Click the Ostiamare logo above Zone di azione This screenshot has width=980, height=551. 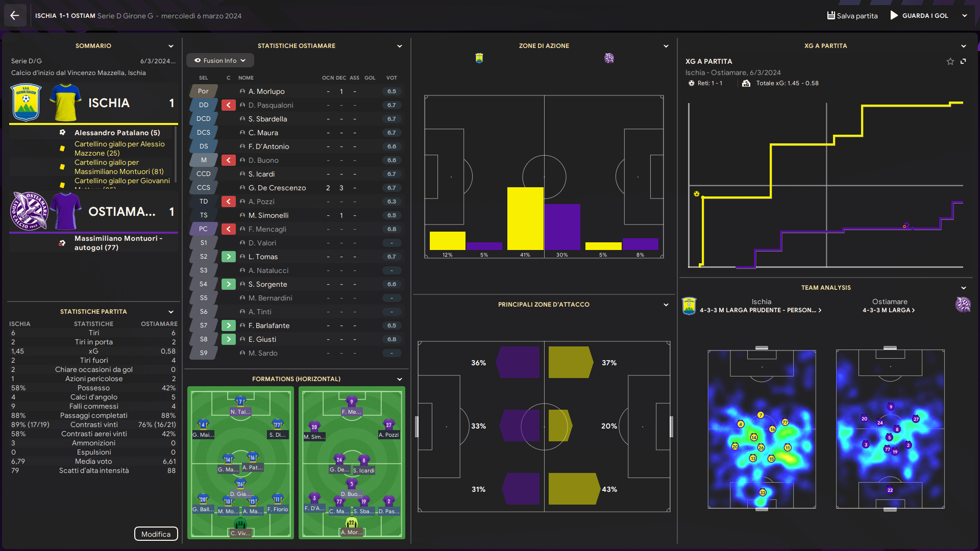pyautogui.click(x=609, y=58)
